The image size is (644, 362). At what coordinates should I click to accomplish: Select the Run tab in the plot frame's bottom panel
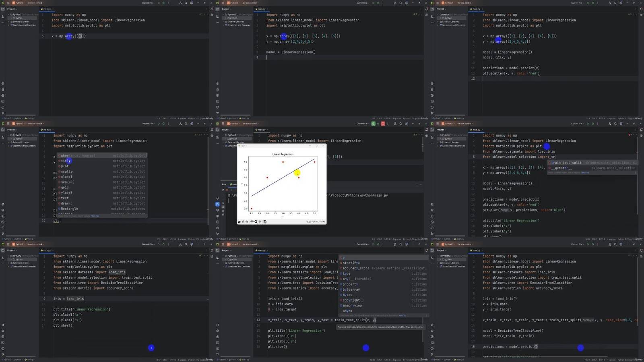[224, 184]
